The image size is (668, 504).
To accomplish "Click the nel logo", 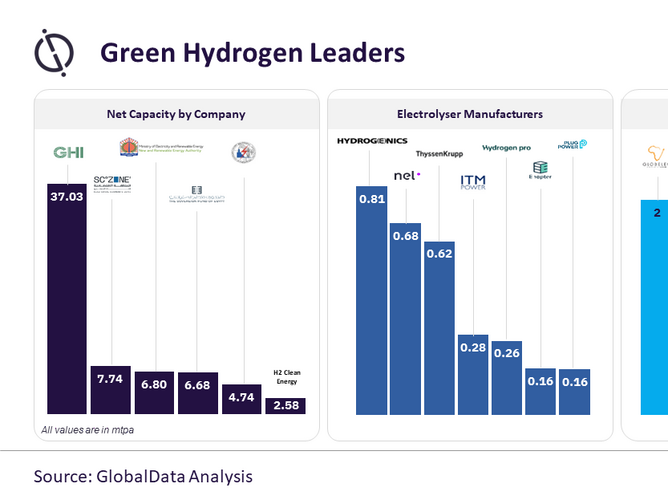I will [x=407, y=176].
